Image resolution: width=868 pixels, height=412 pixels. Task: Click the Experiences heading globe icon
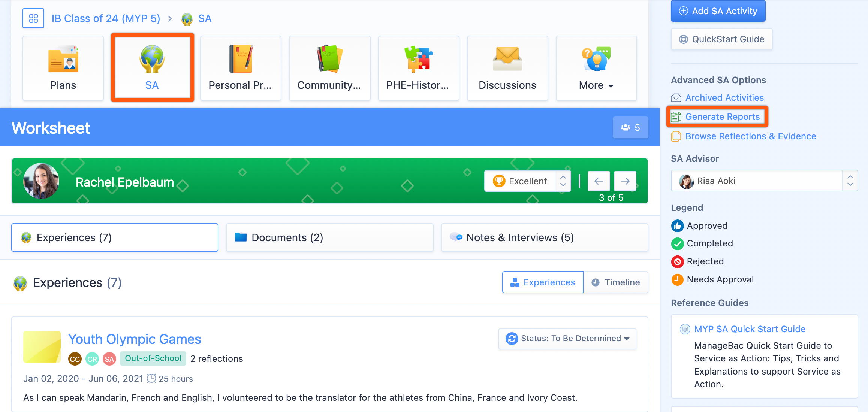pos(20,284)
